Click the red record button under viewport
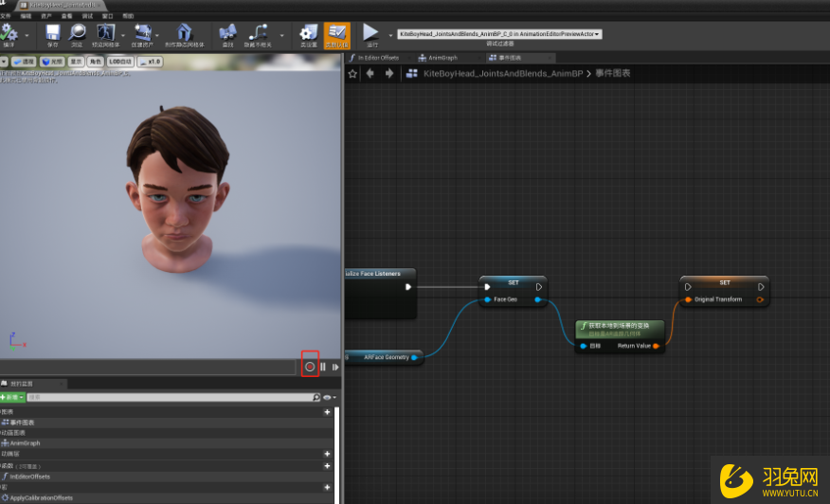This screenshot has height=504, width=830. click(x=310, y=367)
